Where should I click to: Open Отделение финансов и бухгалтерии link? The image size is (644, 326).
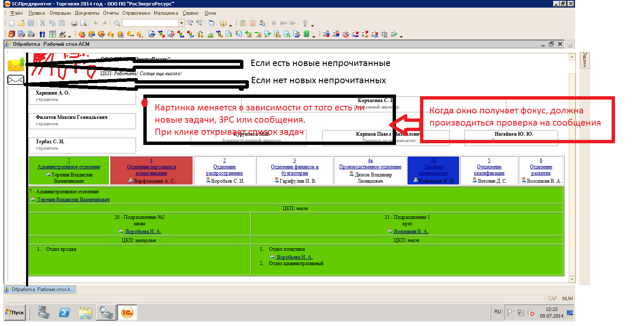click(295, 170)
